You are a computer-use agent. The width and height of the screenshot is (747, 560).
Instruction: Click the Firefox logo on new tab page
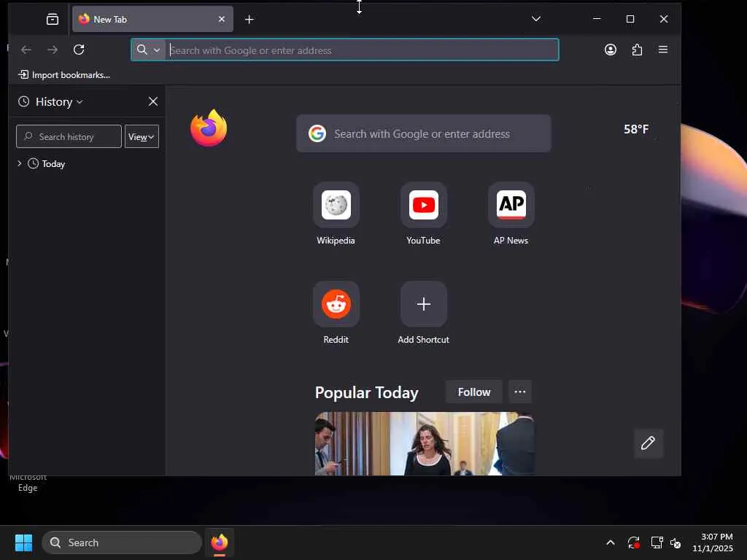pyautogui.click(x=209, y=128)
